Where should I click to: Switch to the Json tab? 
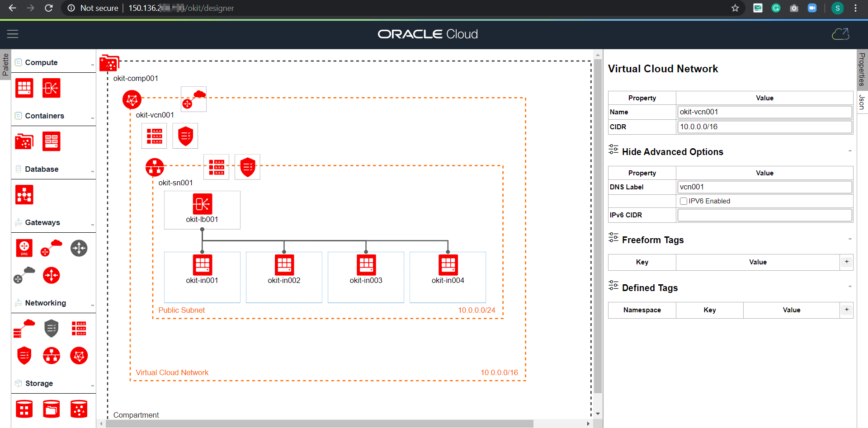pos(862,102)
